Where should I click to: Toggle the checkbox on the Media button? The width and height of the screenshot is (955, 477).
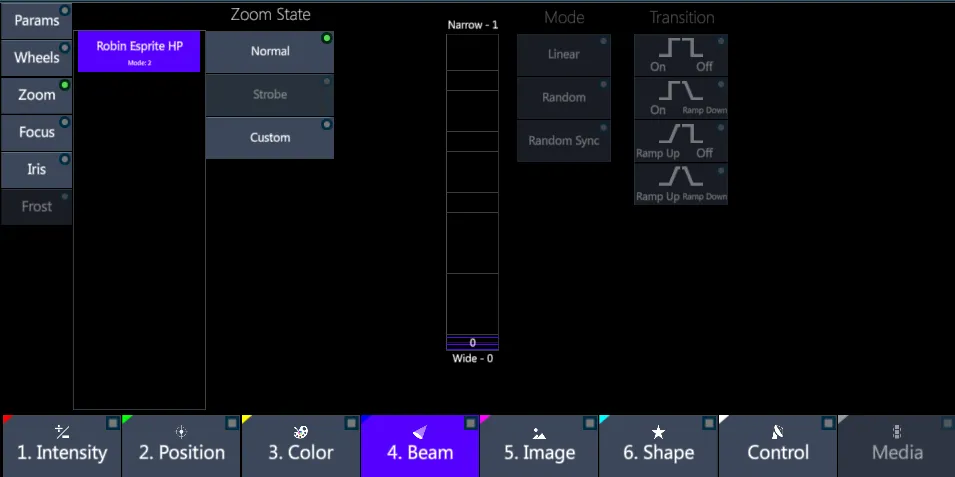tap(948, 423)
